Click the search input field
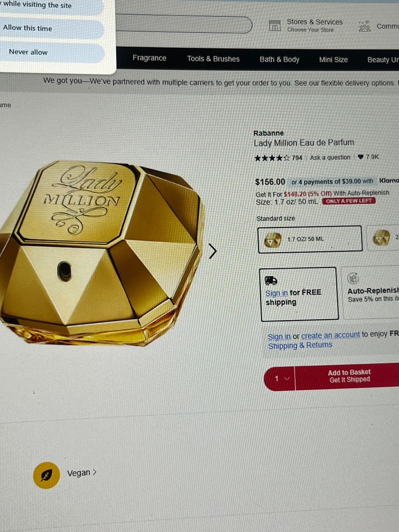Image resolution: width=399 pixels, height=532 pixels. [184, 24]
